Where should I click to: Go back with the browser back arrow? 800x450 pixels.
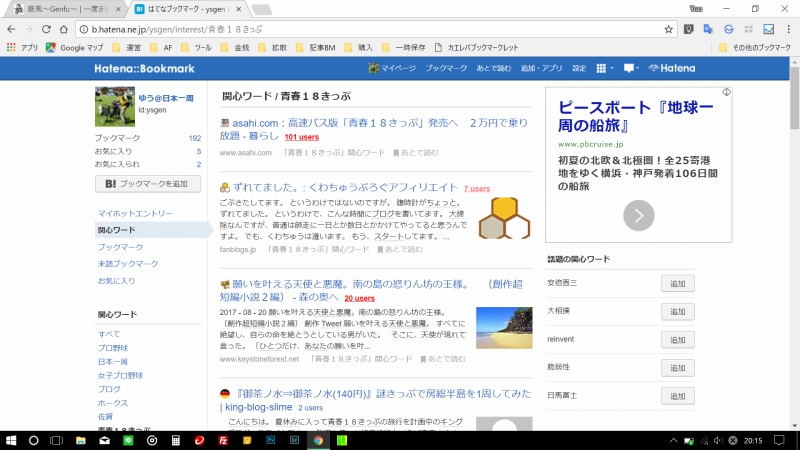11,30
